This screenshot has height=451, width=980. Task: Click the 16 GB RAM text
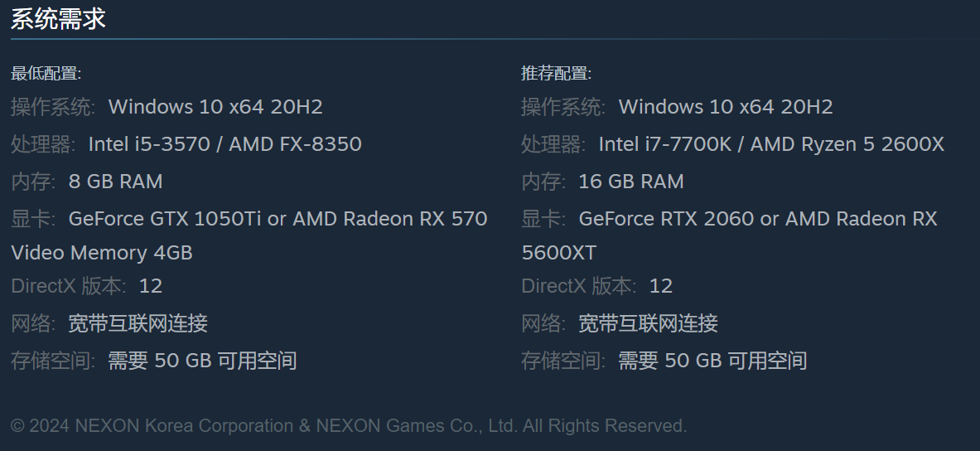point(631,182)
